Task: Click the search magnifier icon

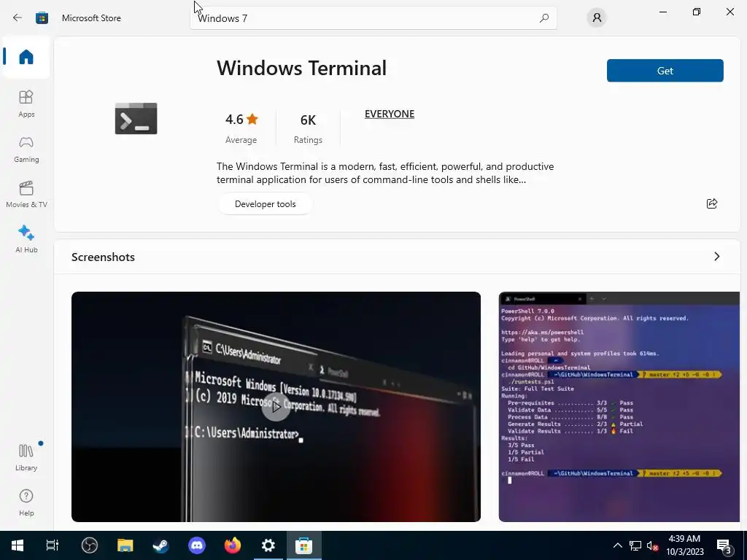Action: pos(544,18)
